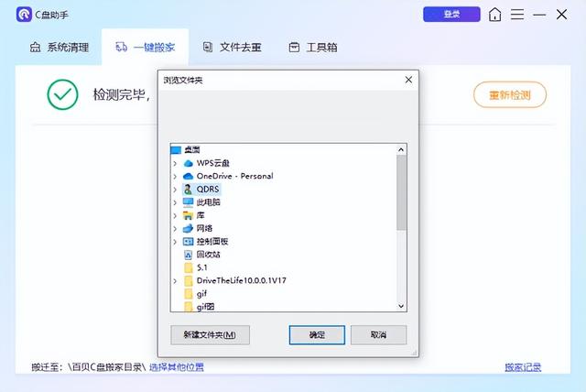Expand the QDRS user folder node
This screenshot has height=392, width=586.
(175, 190)
